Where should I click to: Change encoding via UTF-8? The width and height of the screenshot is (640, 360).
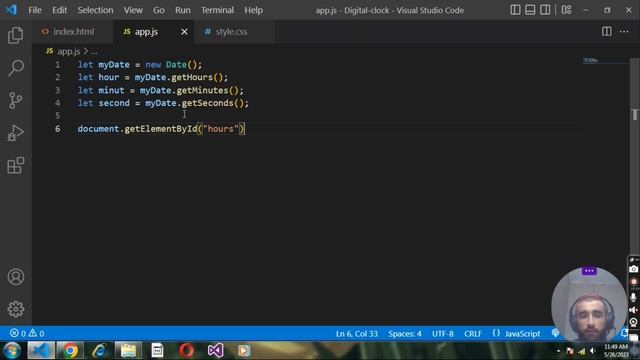(x=443, y=333)
